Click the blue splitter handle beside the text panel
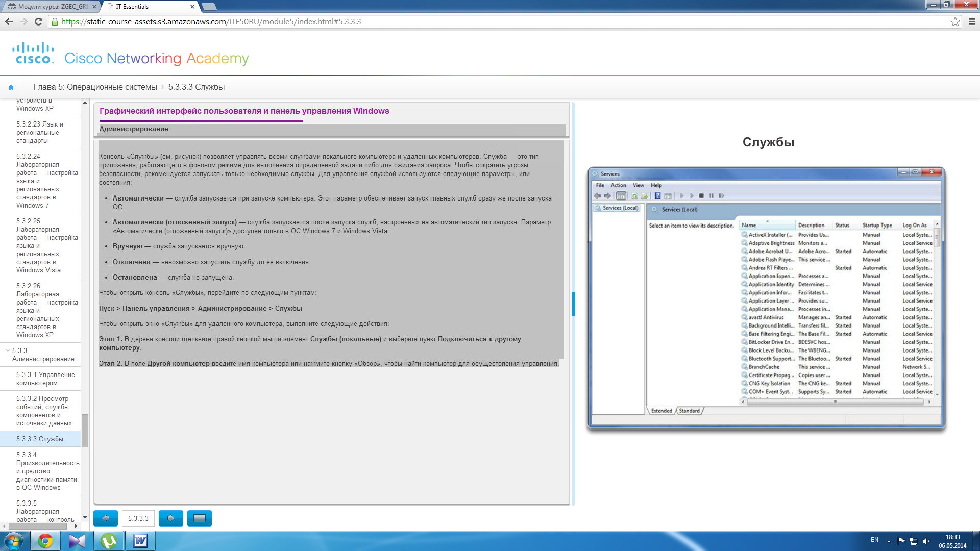This screenshot has width=980, height=551. pos(574,304)
